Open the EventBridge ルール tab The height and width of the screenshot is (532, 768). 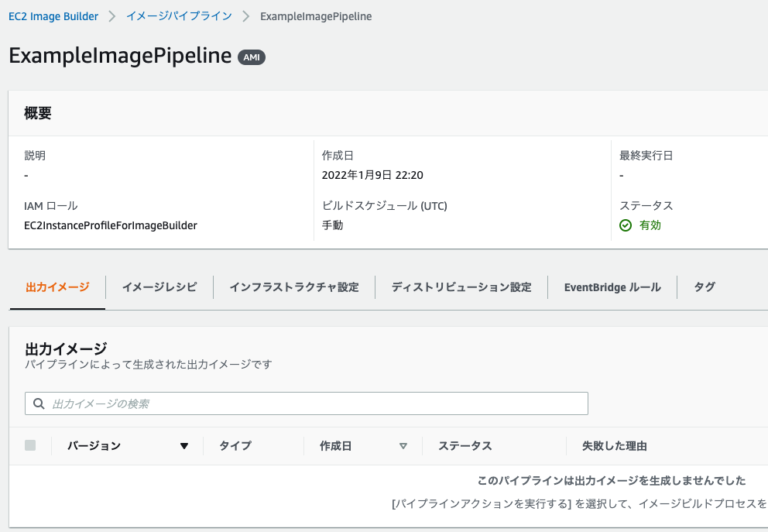pyautogui.click(x=612, y=287)
